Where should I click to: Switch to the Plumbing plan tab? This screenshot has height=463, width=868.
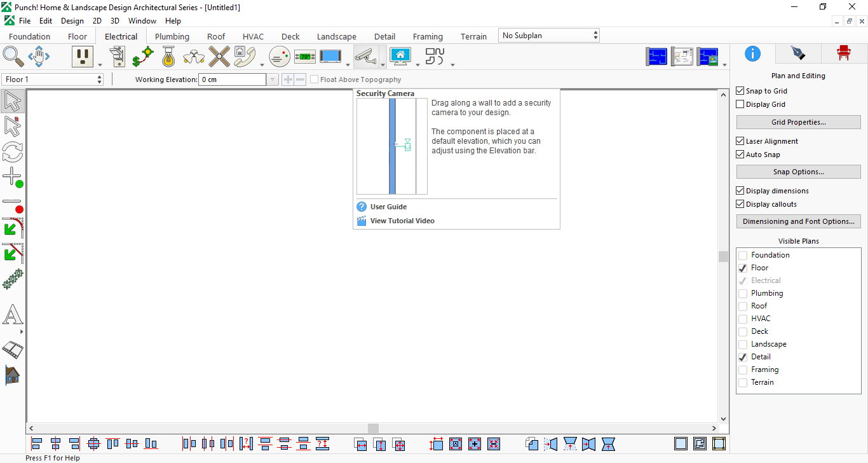click(172, 36)
